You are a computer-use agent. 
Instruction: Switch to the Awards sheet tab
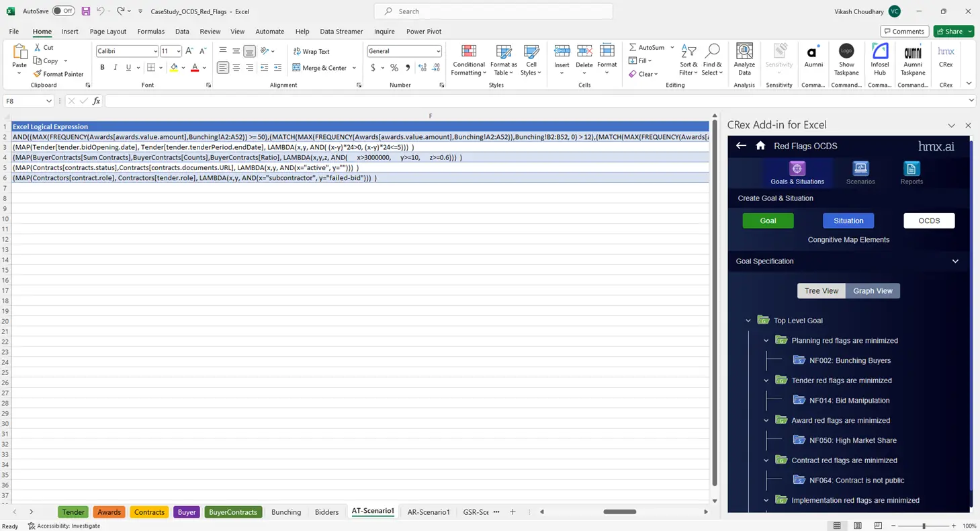tap(109, 512)
